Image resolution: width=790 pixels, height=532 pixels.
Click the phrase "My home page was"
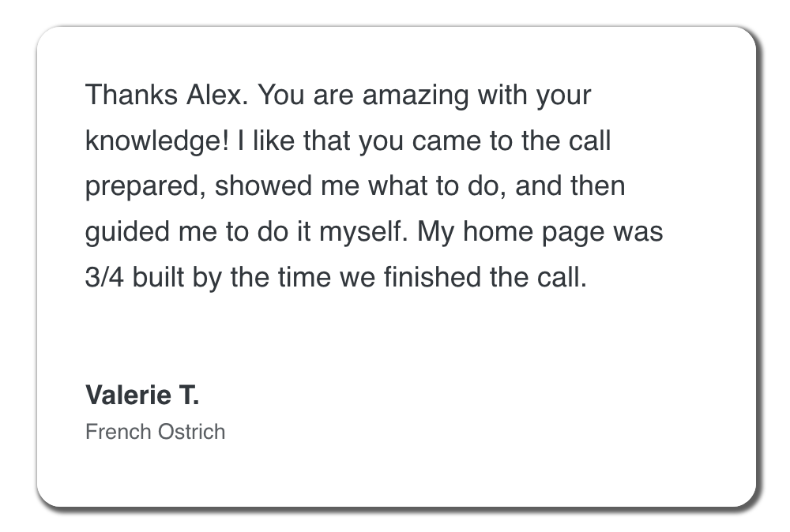[540, 232]
